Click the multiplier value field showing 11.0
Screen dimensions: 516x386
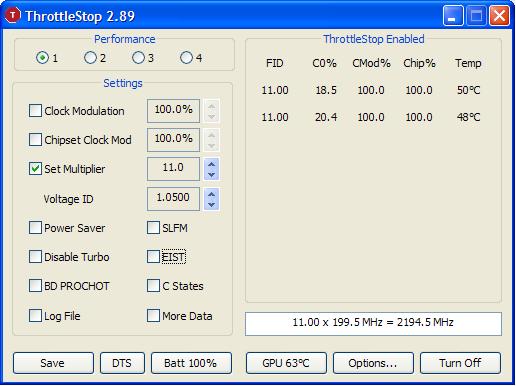tap(173, 169)
